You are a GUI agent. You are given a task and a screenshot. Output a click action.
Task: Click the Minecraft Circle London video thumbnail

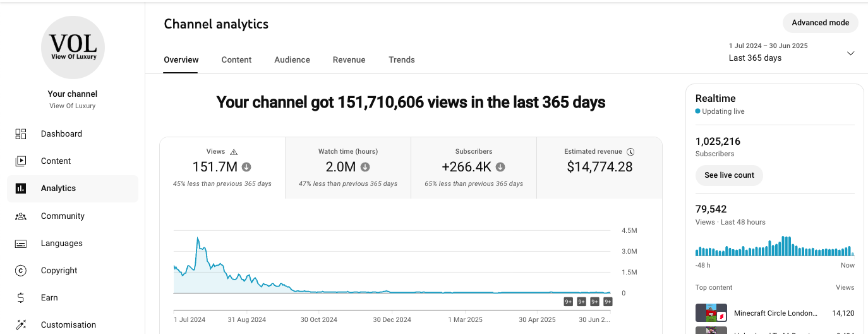point(711,313)
